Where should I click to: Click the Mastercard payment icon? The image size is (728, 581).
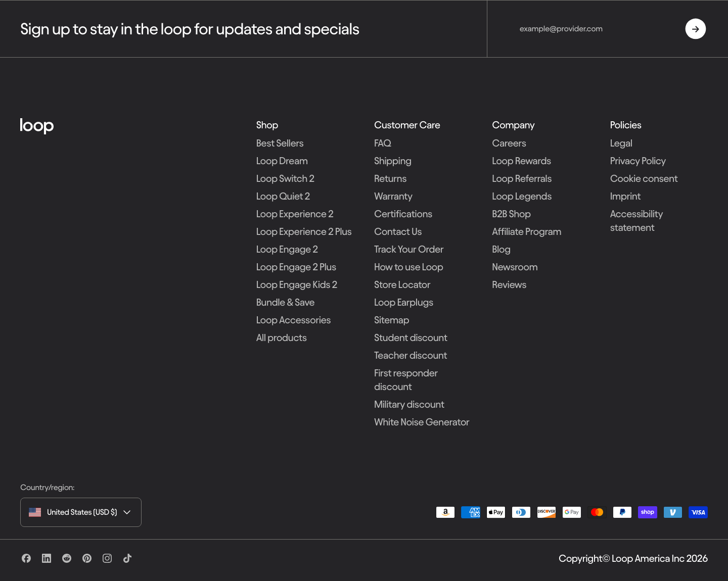597,512
